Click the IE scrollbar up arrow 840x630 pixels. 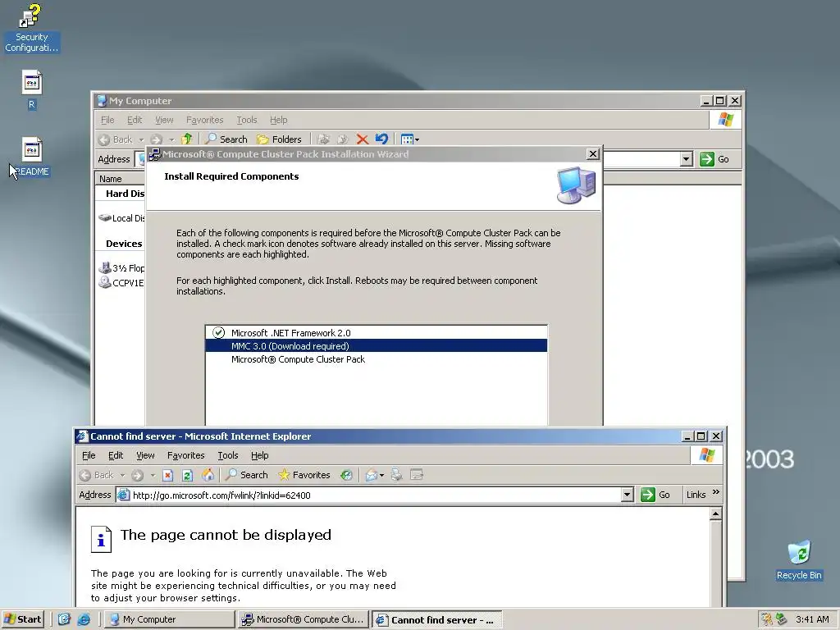click(x=715, y=514)
